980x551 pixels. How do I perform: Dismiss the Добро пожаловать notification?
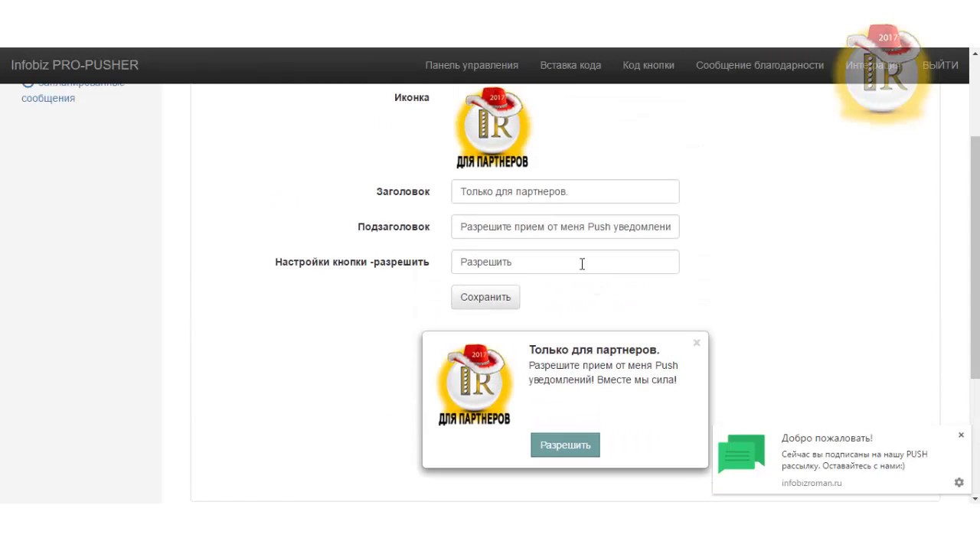[x=961, y=435]
